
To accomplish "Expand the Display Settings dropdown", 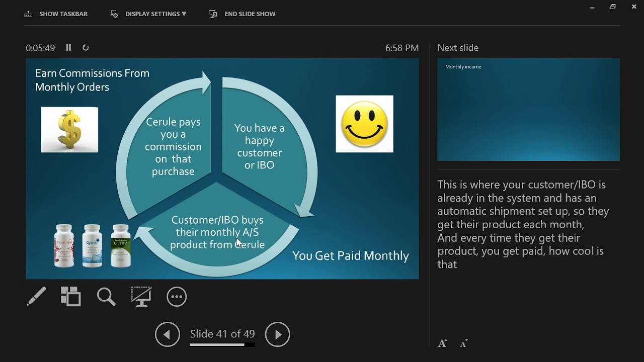I will coord(155,14).
